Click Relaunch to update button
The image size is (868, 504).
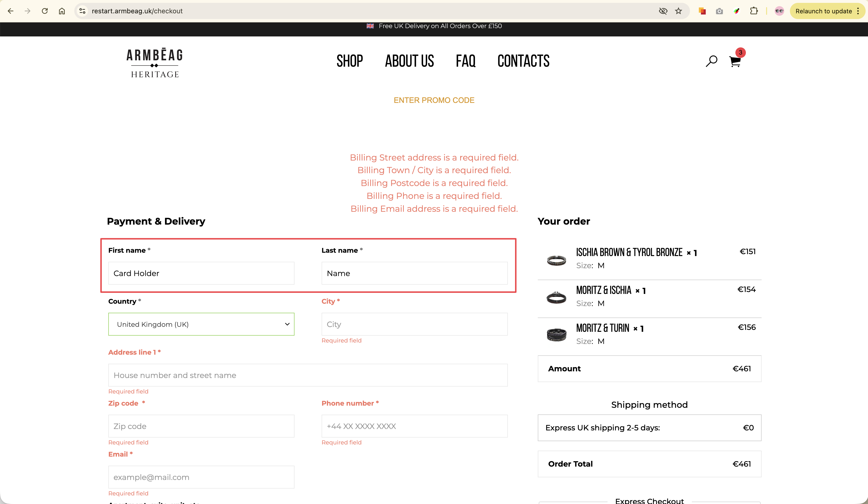point(823,11)
